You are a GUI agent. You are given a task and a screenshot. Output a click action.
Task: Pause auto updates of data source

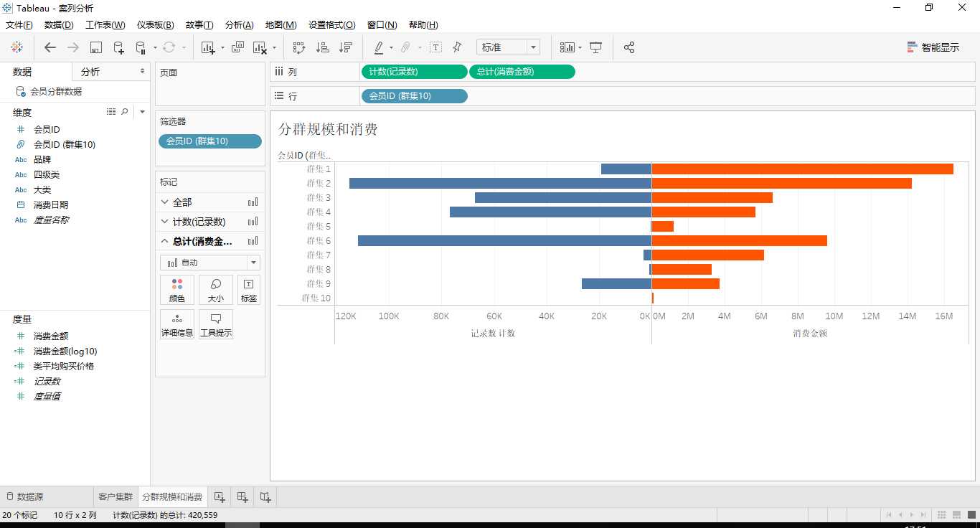tap(141, 47)
